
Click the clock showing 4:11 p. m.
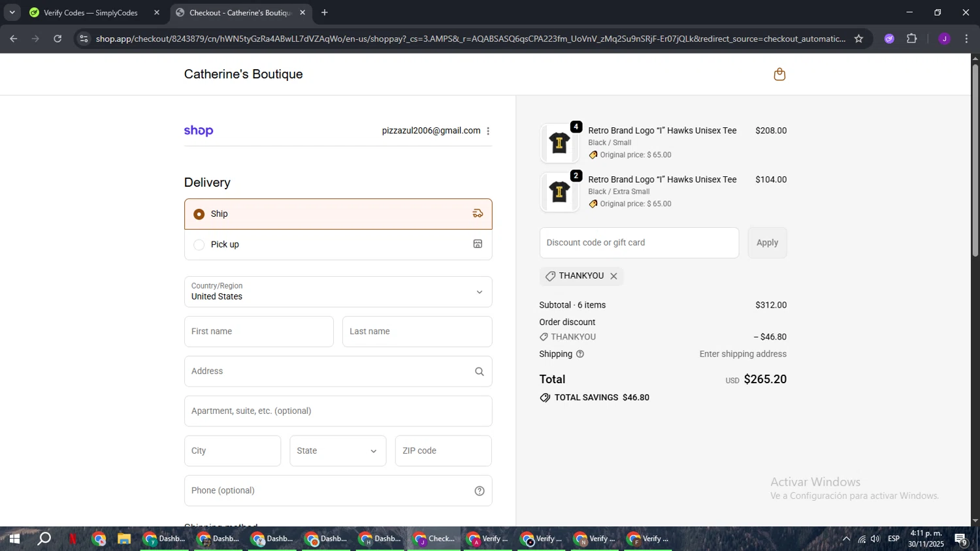pyautogui.click(x=926, y=533)
